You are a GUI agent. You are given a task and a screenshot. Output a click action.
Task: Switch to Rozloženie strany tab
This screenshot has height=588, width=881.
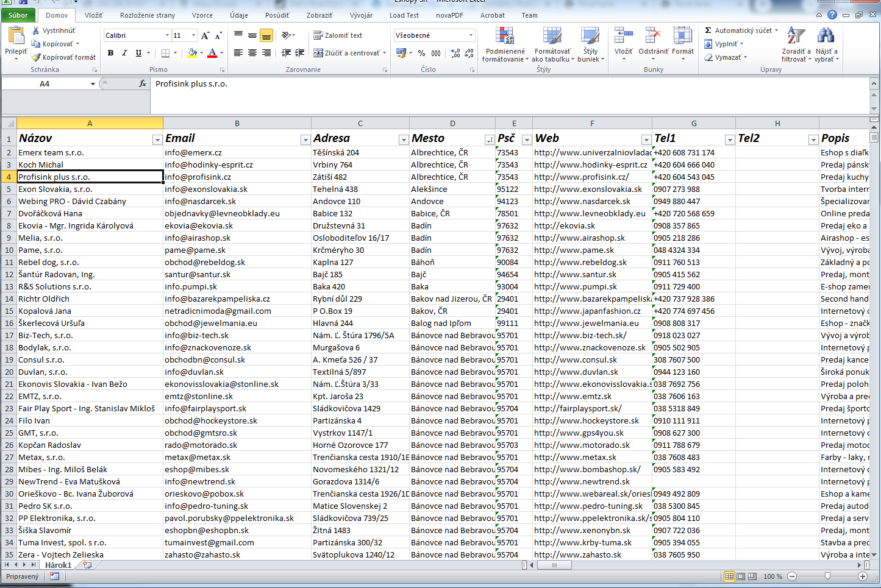tap(148, 15)
